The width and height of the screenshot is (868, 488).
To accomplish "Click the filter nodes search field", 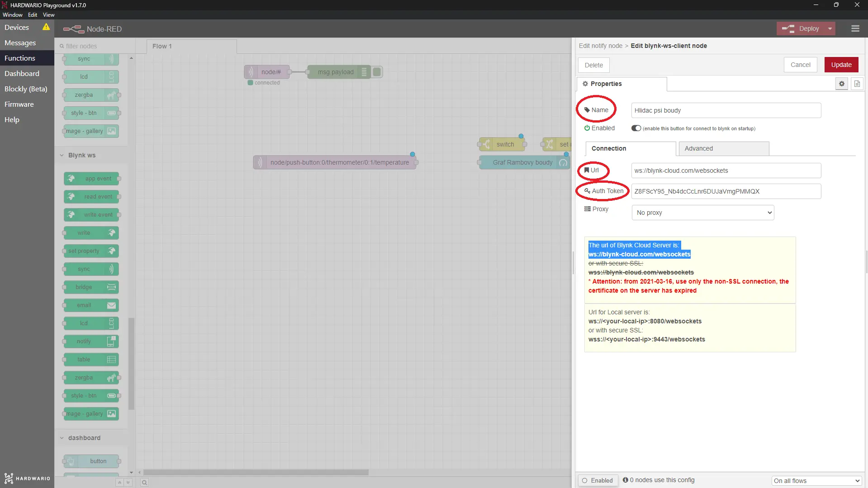I will click(95, 46).
